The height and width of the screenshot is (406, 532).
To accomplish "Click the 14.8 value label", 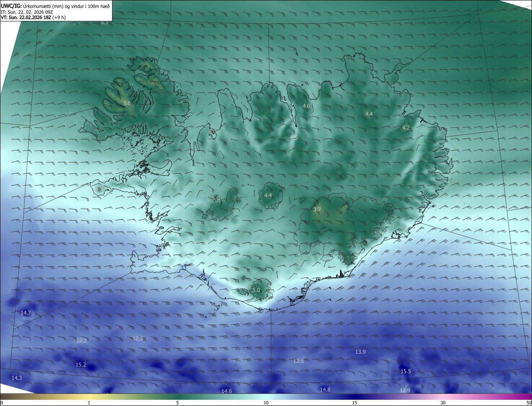I will 325,389.
